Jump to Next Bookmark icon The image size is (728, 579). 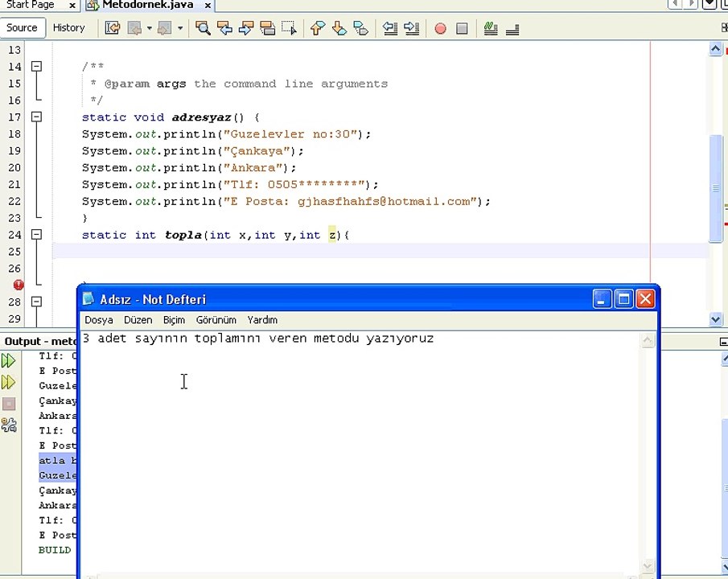[339, 28]
